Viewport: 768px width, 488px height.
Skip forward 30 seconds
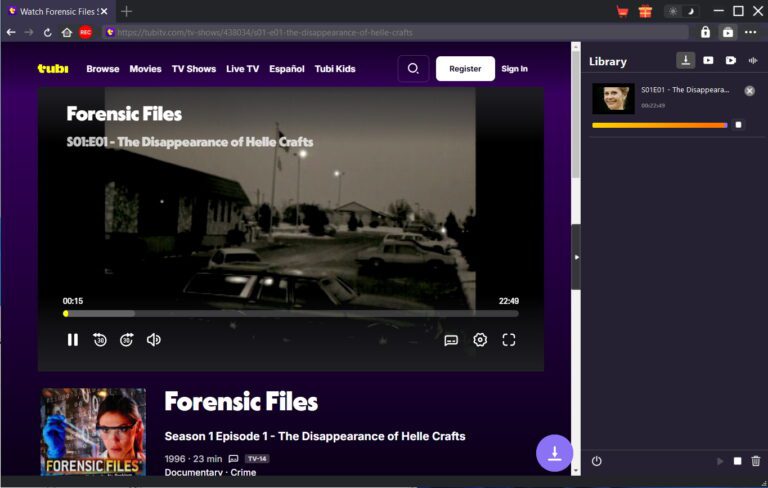[127, 340]
